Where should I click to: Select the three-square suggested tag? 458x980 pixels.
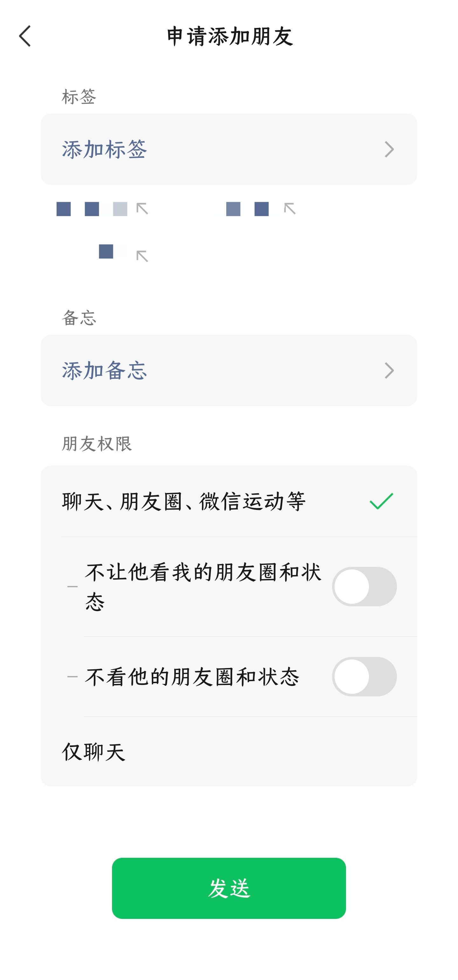[x=92, y=209]
